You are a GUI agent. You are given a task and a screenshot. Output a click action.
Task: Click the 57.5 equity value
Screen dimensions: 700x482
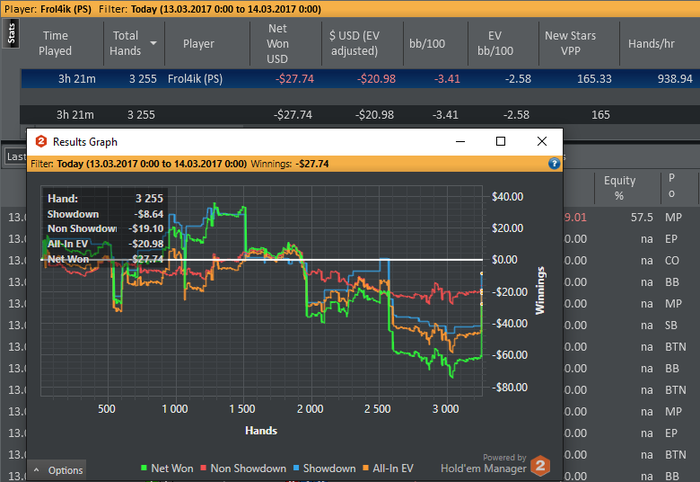click(x=642, y=217)
